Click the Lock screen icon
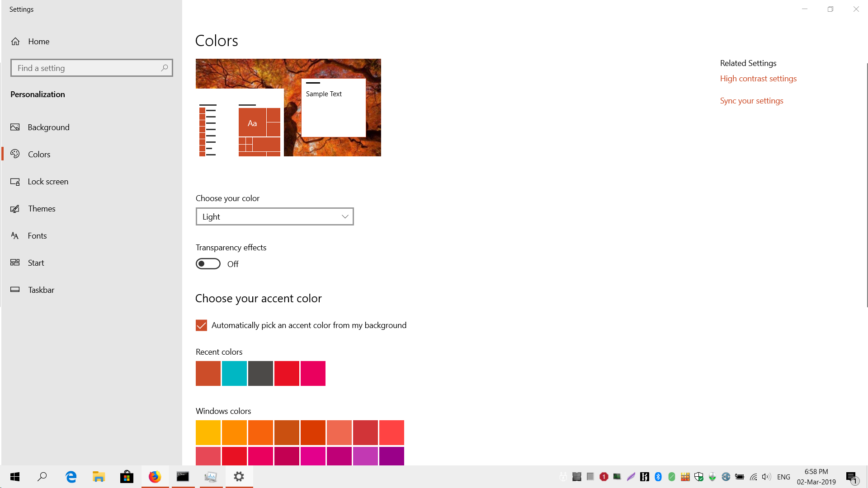Viewport: 868px width, 488px height. click(15, 182)
